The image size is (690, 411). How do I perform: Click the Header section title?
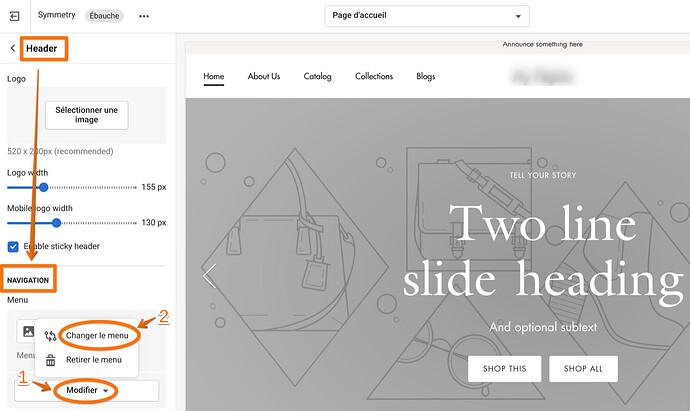tap(41, 48)
